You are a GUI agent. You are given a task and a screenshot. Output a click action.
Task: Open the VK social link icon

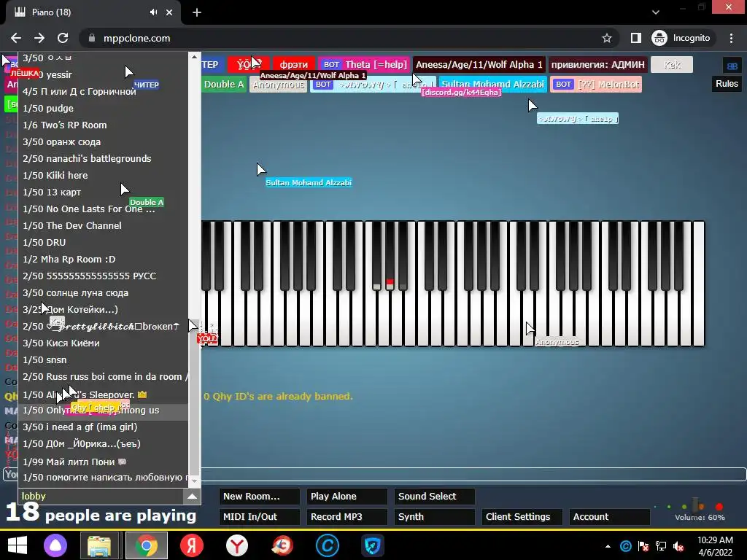tap(732, 66)
